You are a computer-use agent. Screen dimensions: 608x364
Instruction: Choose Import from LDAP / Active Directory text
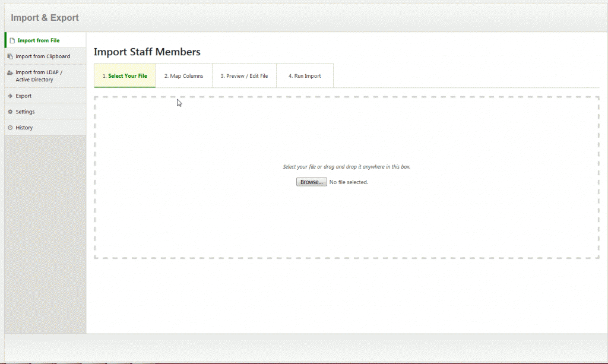(x=39, y=76)
